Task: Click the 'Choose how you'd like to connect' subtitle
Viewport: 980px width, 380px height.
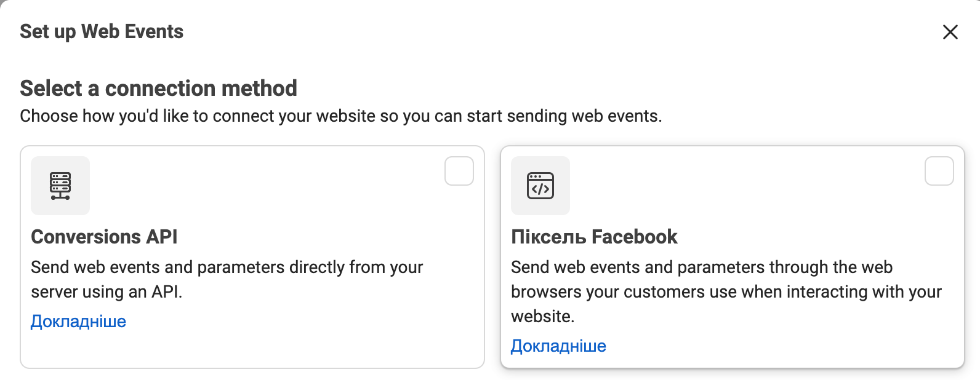Action: 340,116
